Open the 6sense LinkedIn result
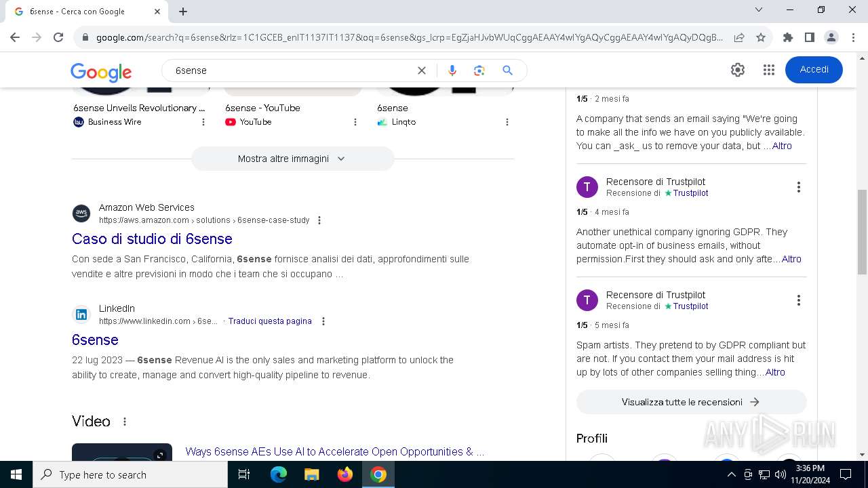The image size is (868, 488). pos(95,340)
